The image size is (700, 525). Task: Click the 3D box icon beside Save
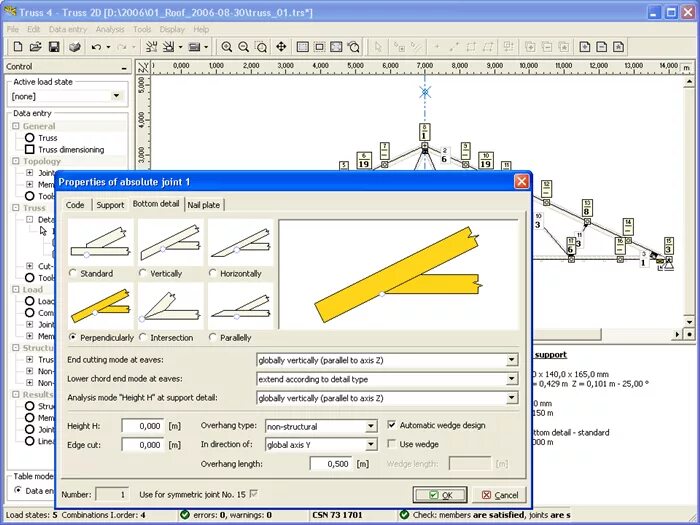pyautogui.click(x=75, y=47)
